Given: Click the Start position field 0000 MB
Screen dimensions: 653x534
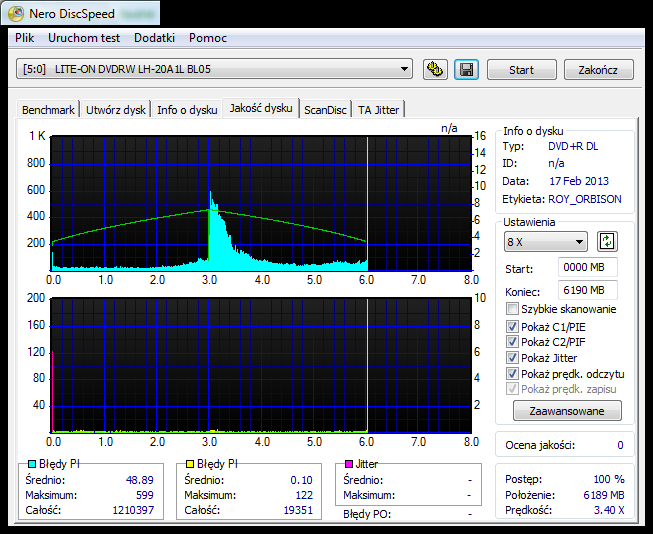Looking at the screenshot, I should pos(588,267).
